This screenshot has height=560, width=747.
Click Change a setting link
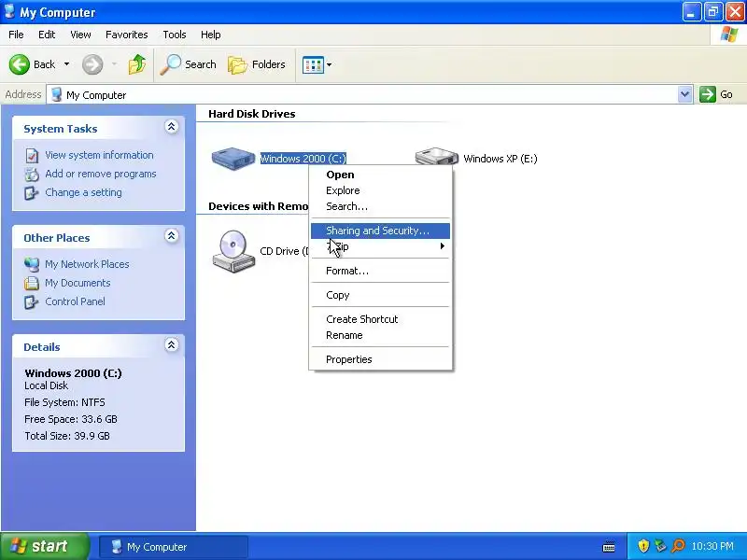point(83,192)
